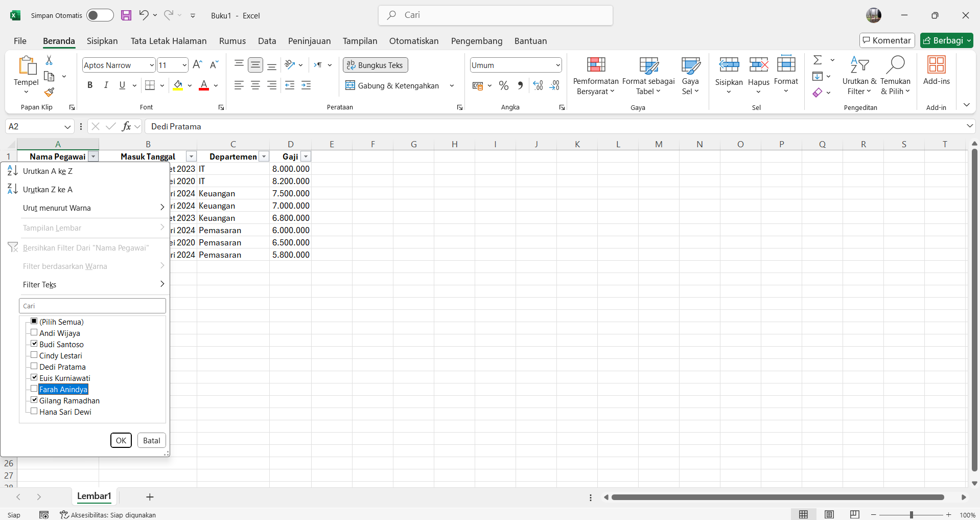Toggle Italic formatting

(106, 85)
